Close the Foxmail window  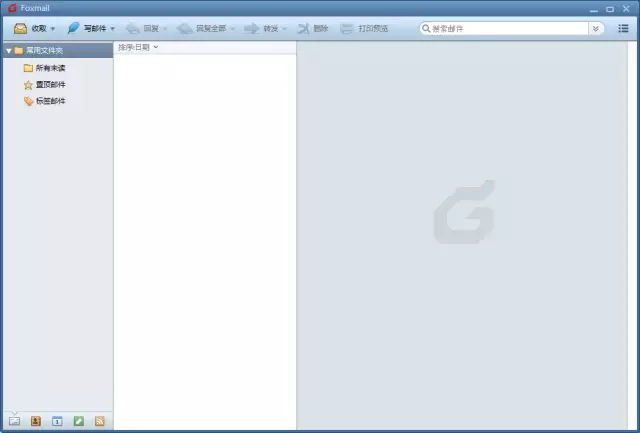(626, 9)
